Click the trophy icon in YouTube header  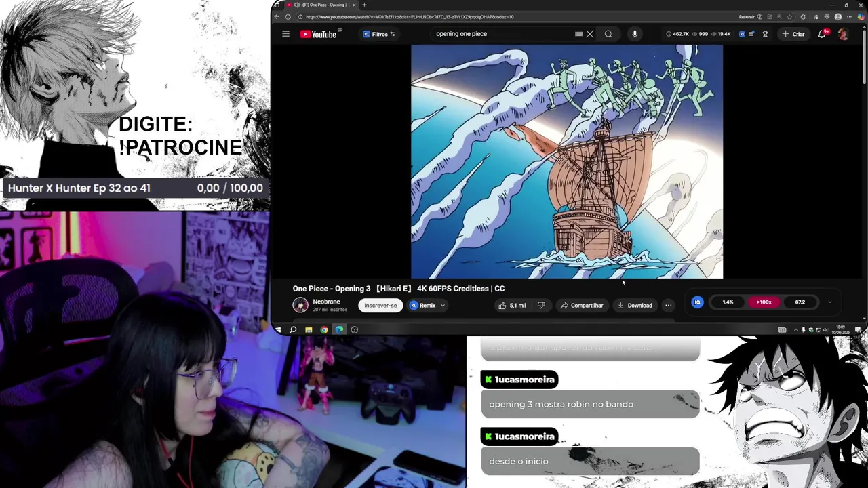(765, 34)
